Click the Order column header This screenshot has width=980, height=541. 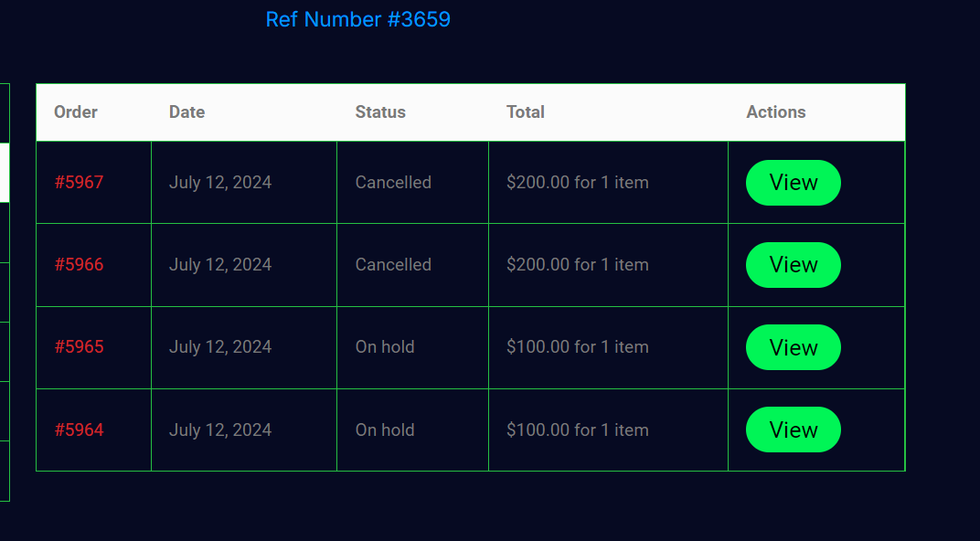[76, 112]
